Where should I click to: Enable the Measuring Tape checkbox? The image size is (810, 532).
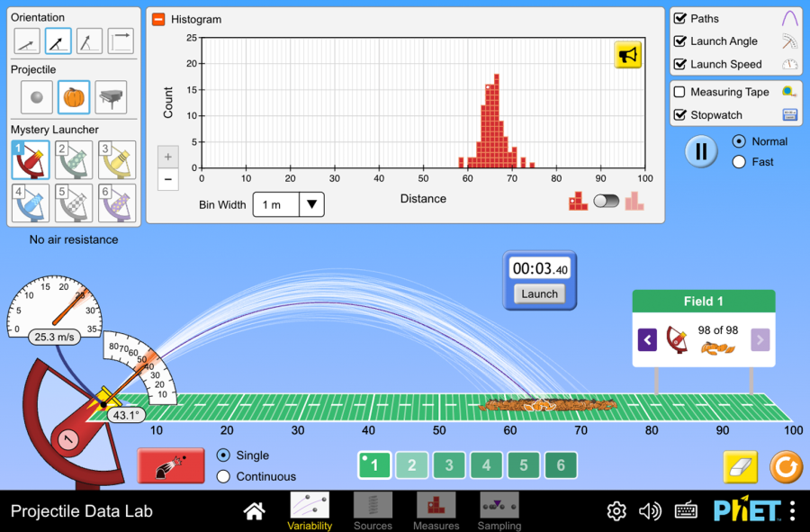[x=679, y=92]
